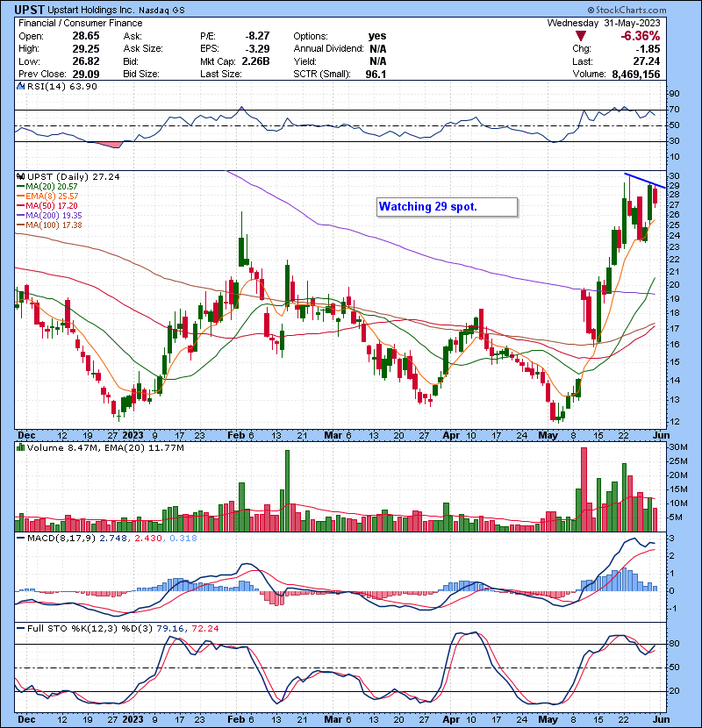702x728 pixels.
Task: Click the UPST ticker symbol in the header
Action: (29, 10)
